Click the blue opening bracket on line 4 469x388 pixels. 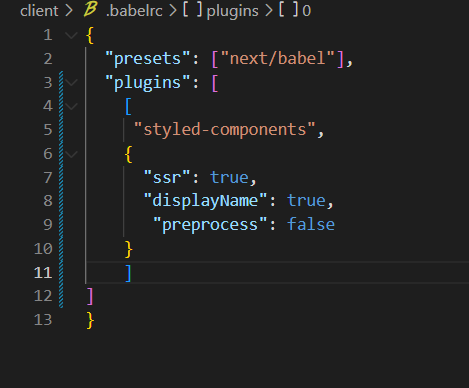(128, 107)
